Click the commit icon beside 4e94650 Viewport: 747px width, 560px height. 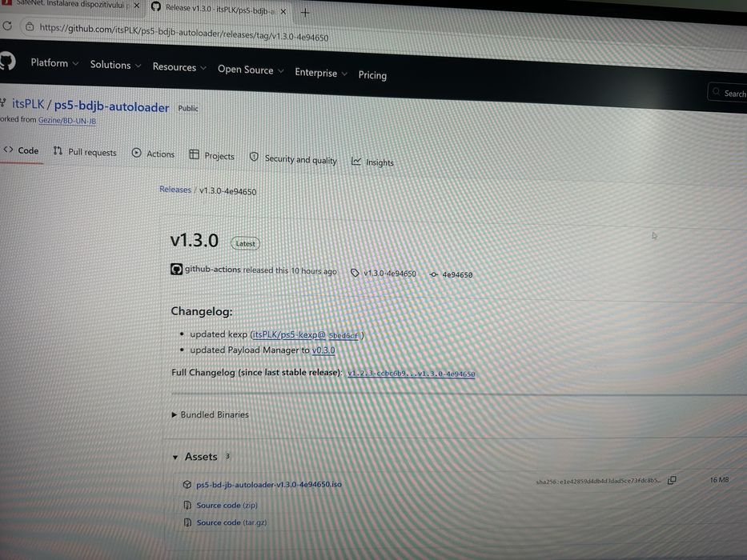433,274
